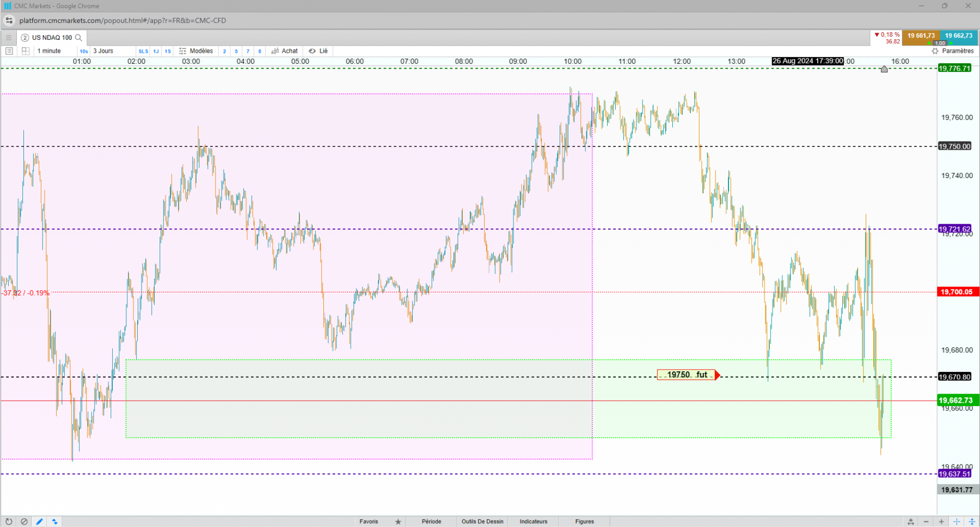Select the purple 19,721.62 level label
This screenshot has height=527, width=980.
[954, 229]
